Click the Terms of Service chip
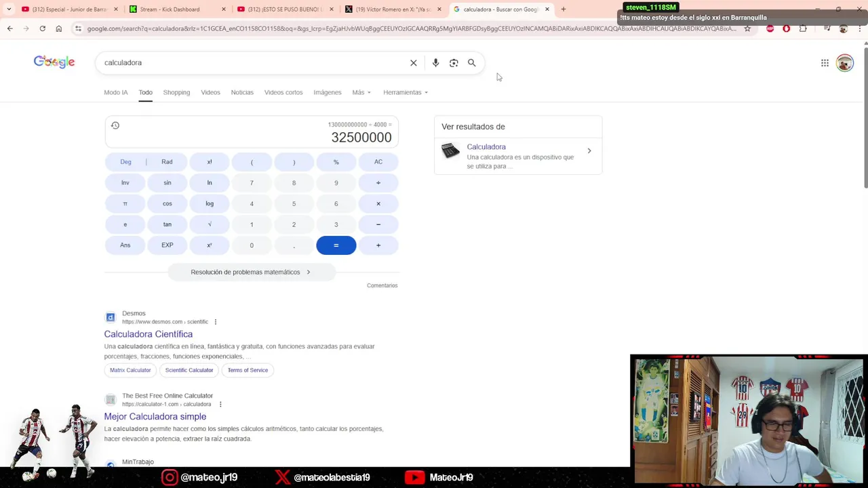The height and width of the screenshot is (488, 868). click(248, 370)
